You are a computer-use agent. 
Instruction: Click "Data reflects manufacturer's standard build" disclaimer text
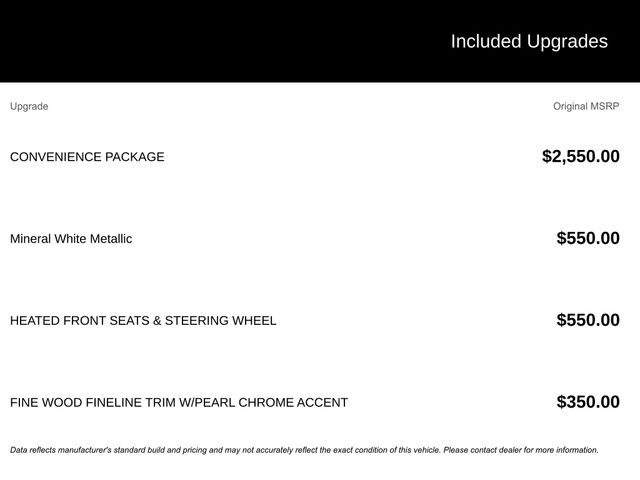100,450
